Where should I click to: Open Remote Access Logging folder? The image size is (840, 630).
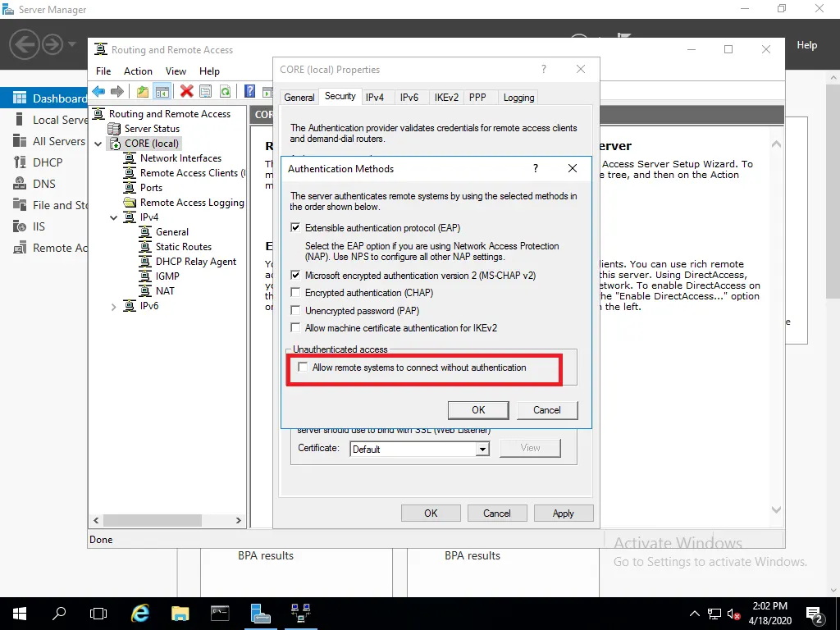(192, 203)
